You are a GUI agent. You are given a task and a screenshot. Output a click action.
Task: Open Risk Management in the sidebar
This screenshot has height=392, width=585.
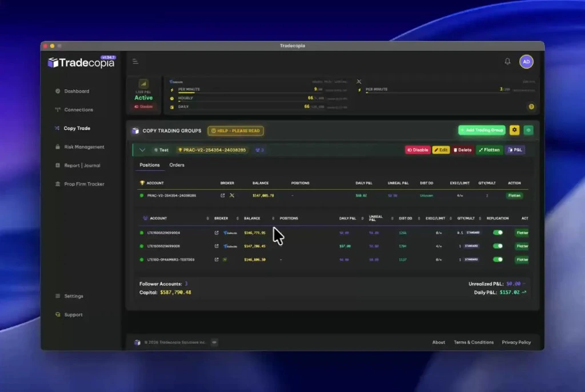(x=80, y=147)
